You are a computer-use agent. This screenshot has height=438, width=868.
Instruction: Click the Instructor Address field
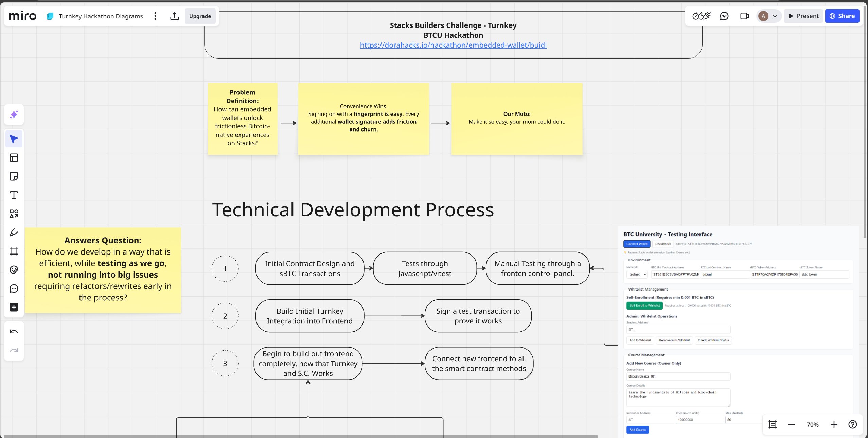pyautogui.click(x=651, y=420)
